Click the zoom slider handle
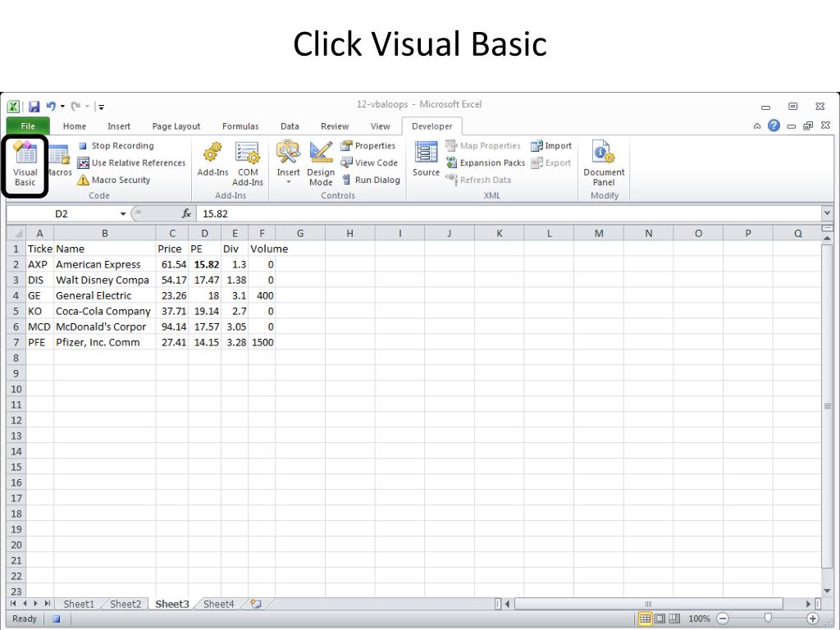The height and width of the screenshot is (630, 840). point(768,619)
